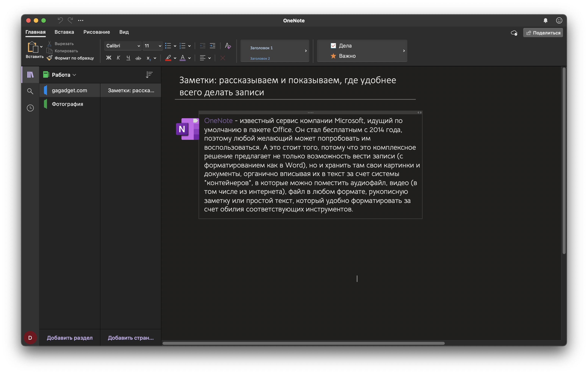
Task: Toggle underline Ч formatting
Action: tap(128, 58)
